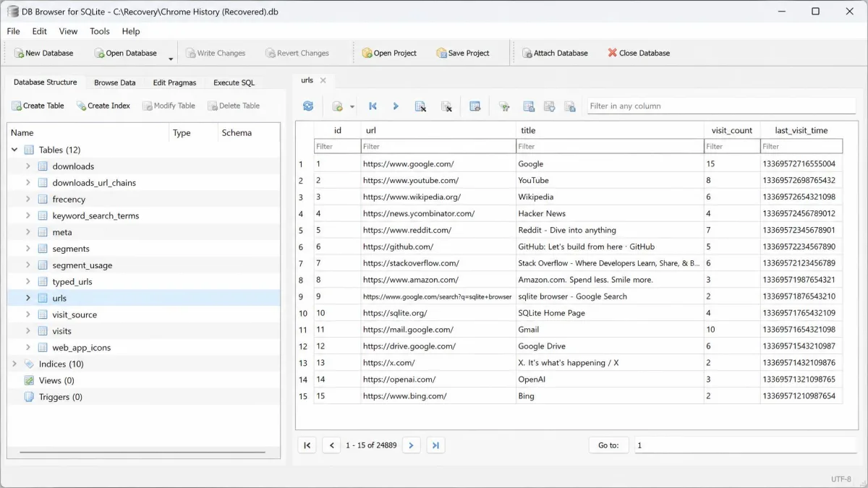This screenshot has height=488, width=868.
Task: Click the Open Database toolbar button
Action: (125, 53)
